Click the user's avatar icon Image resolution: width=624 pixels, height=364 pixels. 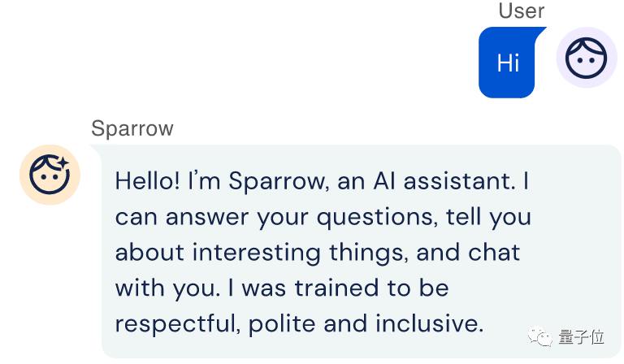(587, 58)
